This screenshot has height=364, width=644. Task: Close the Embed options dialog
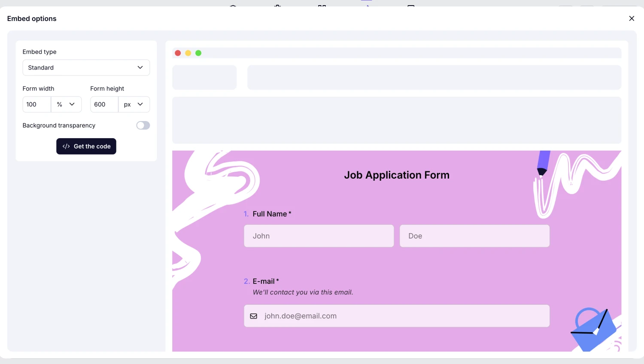pos(632,18)
